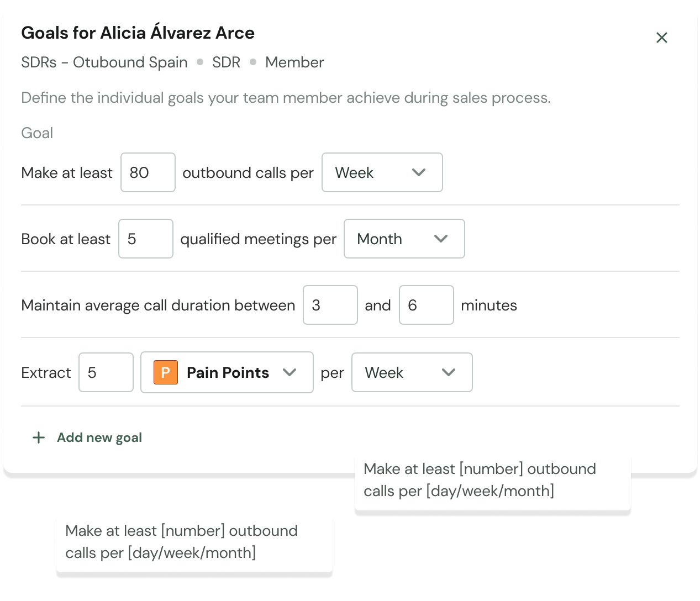Click the Extract count input field
This screenshot has width=700, height=601.
[x=106, y=372]
